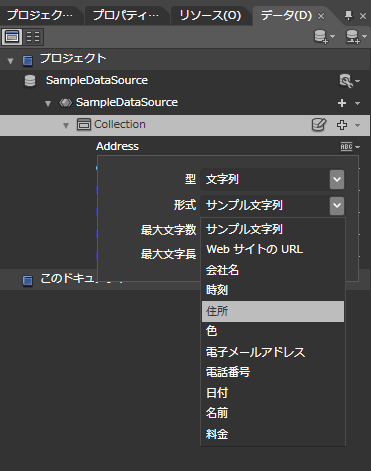Open add property dropdown arrow on SampleDataSource
Screen dimensions: 371x471
coord(357,103)
